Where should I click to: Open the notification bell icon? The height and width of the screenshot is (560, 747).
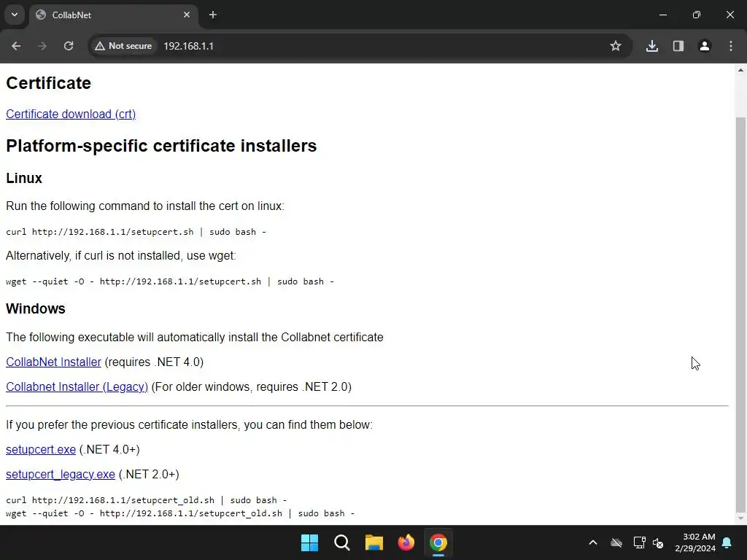point(727,542)
